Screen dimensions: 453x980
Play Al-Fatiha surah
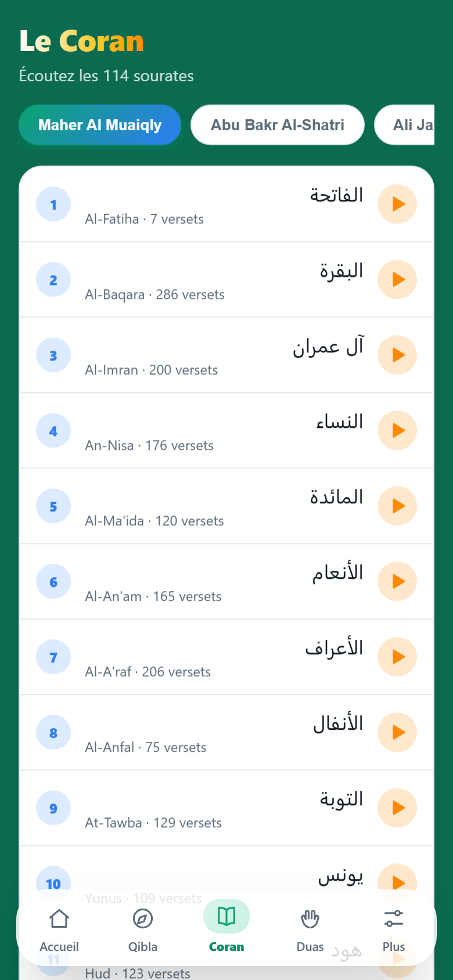click(x=397, y=204)
